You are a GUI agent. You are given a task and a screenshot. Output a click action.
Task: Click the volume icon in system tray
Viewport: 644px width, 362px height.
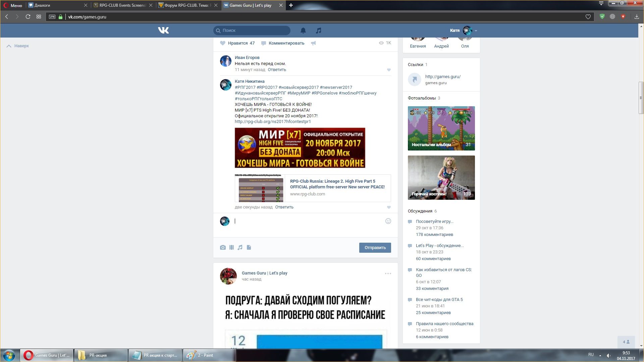click(x=608, y=355)
